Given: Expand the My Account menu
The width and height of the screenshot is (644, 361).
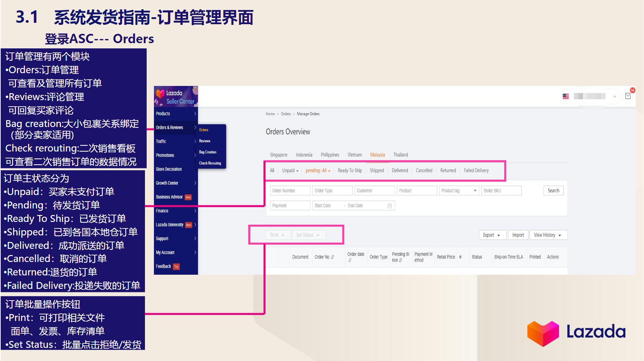Looking at the screenshot, I should pyautogui.click(x=176, y=253).
